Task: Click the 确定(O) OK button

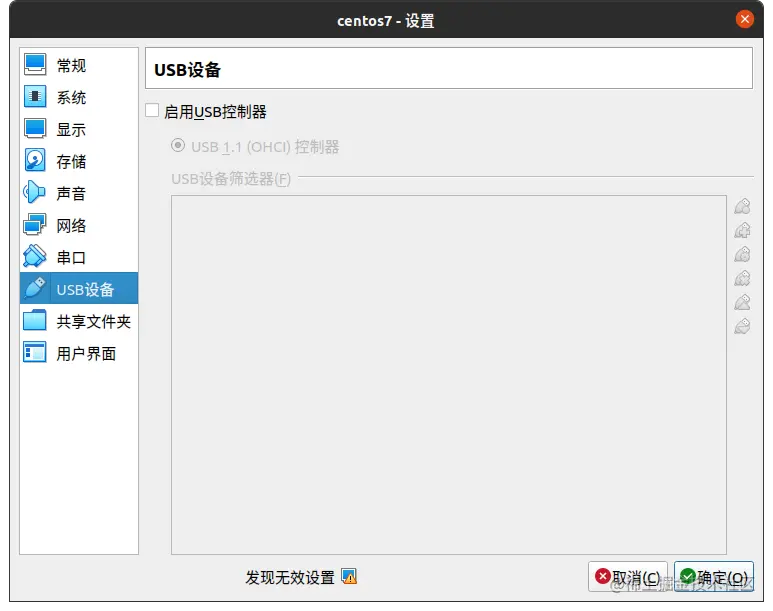Action: pyautogui.click(x=714, y=576)
